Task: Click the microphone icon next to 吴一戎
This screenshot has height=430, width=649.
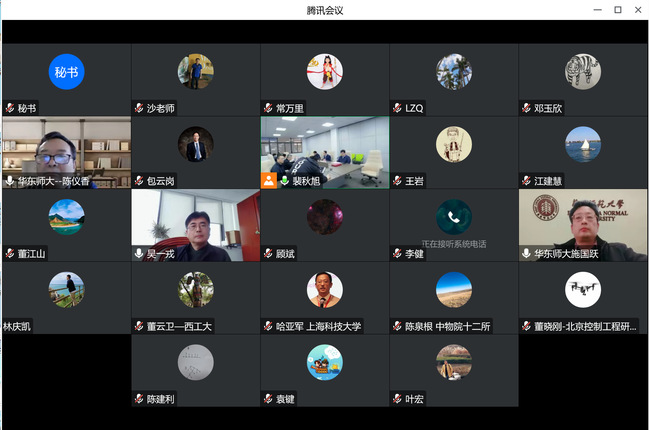Action: point(139,254)
